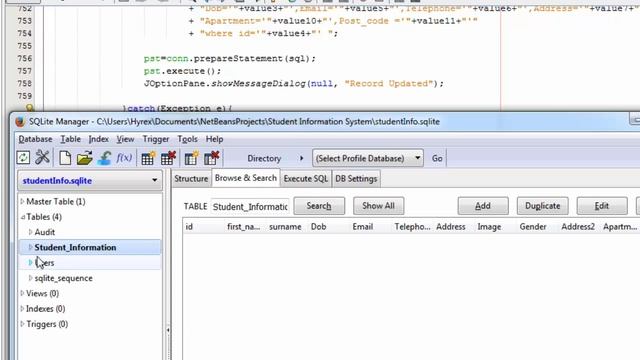Click the Create Table icon
This screenshot has height=360, width=640.
click(x=148, y=158)
